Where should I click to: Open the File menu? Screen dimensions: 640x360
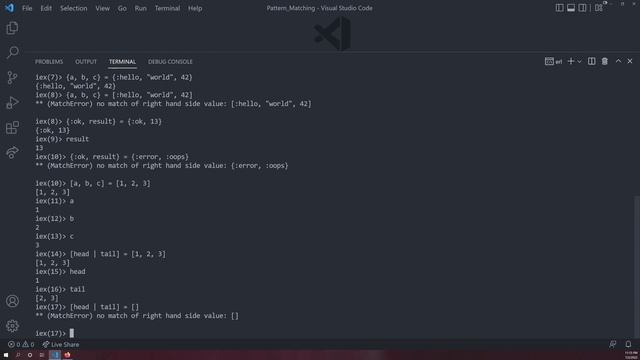(x=27, y=8)
